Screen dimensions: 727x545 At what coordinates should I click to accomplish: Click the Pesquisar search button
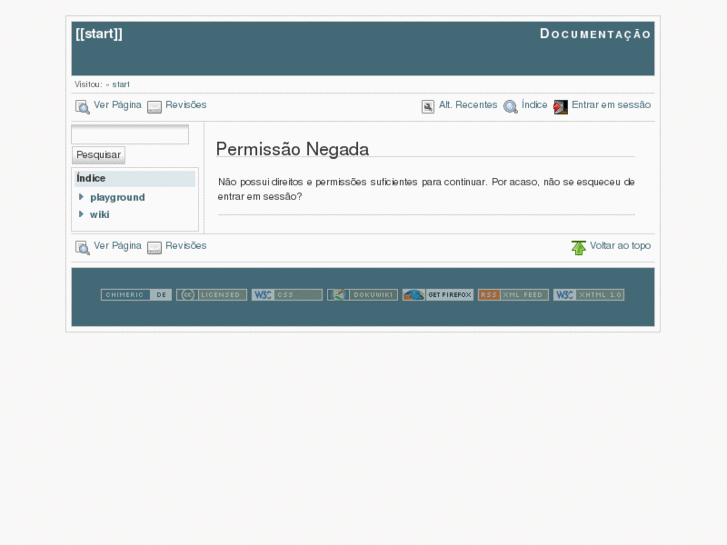pos(98,155)
